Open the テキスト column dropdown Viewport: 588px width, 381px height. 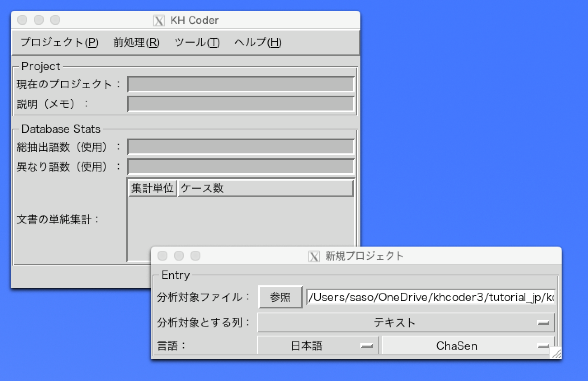click(406, 322)
